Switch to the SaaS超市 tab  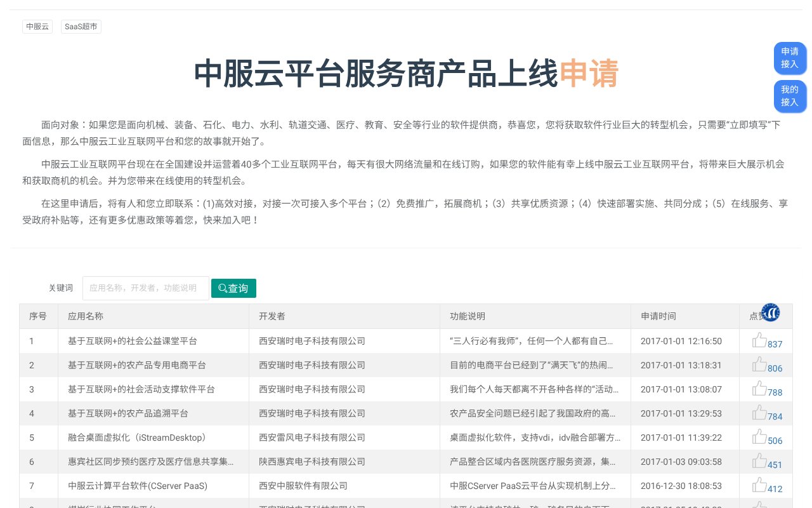pyautogui.click(x=81, y=27)
